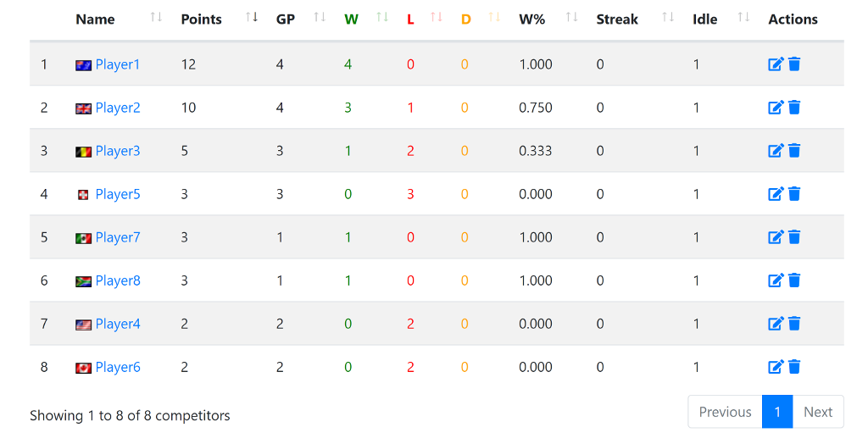Edit Player4 using the pencil icon
Image resolution: width=868 pixels, height=433 pixels.
point(776,324)
